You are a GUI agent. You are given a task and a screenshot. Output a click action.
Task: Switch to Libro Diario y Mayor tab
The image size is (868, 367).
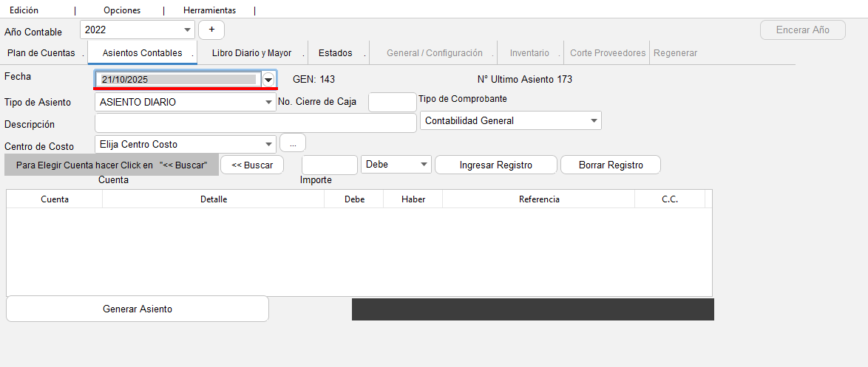point(251,53)
